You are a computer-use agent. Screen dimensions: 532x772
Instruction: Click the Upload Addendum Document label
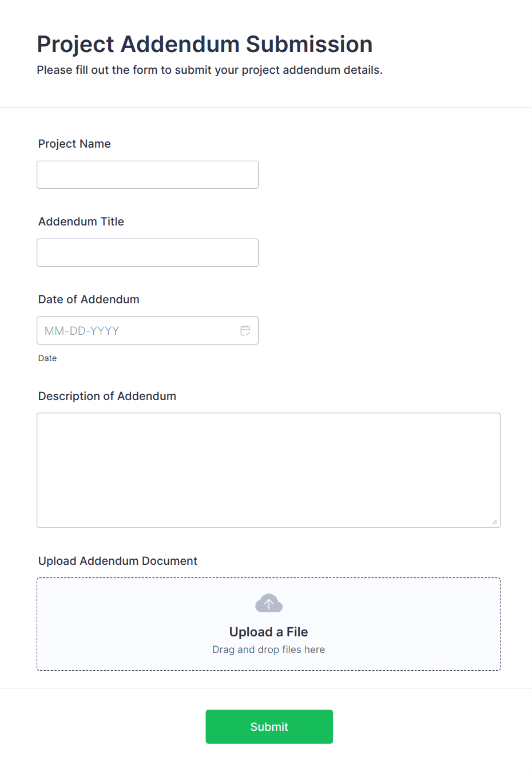pyautogui.click(x=117, y=561)
